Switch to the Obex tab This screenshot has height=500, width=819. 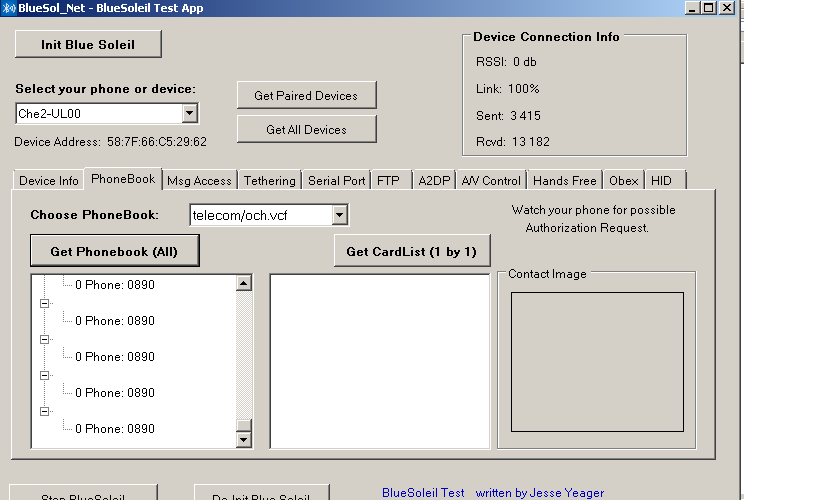tap(624, 181)
